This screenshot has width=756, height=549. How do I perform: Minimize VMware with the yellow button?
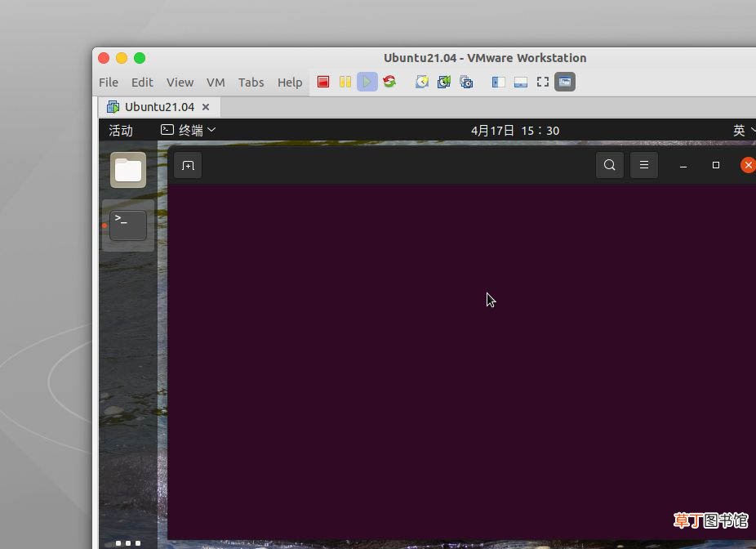122,58
